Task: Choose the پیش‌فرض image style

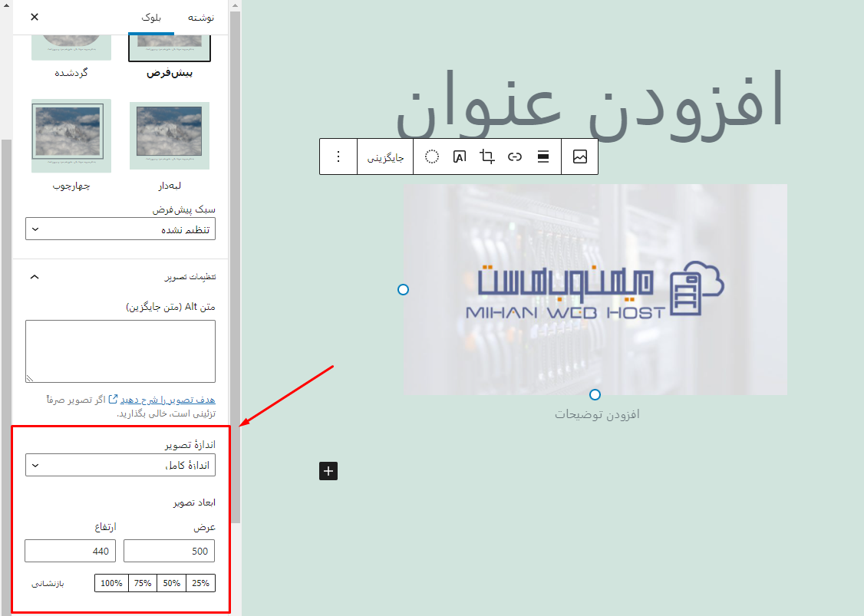Action: coord(169,56)
